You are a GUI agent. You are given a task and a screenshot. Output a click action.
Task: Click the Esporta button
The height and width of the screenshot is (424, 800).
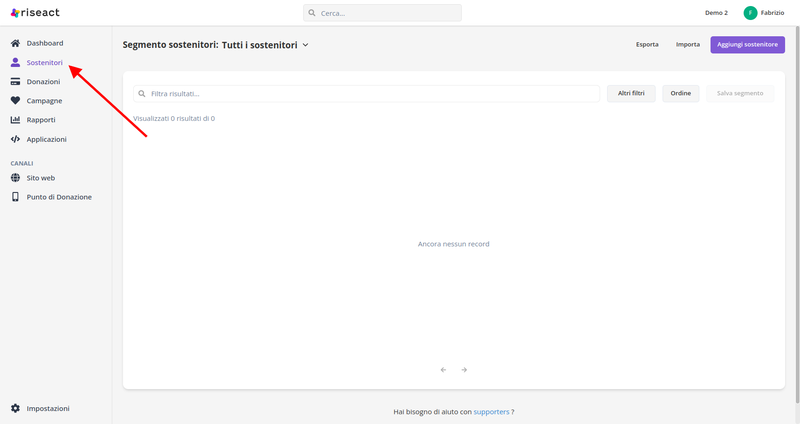tap(647, 45)
